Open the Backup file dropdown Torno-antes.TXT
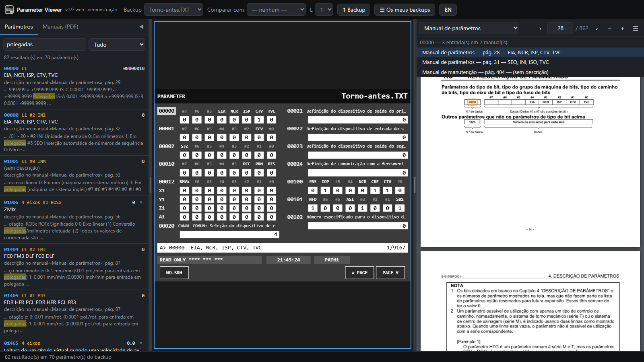 click(173, 10)
